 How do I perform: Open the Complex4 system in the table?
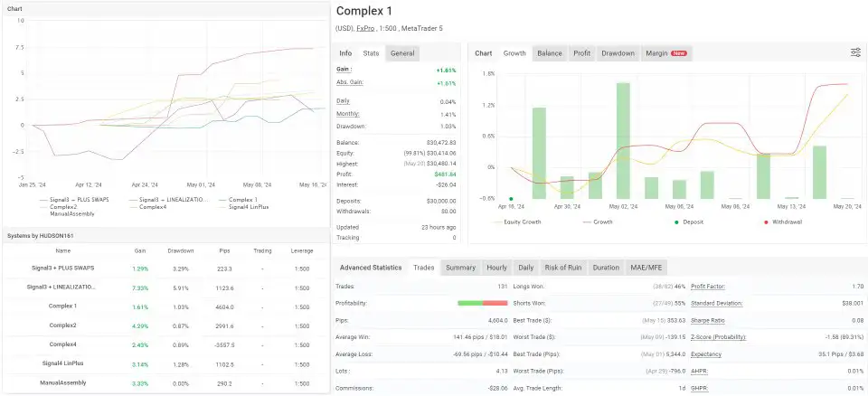[x=62, y=344]
